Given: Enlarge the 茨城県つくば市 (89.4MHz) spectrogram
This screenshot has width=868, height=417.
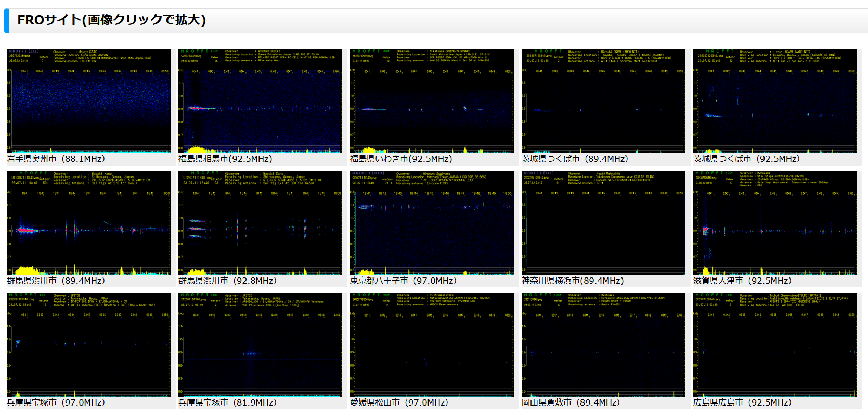Looking at the screenshot, I should point(603,101).
